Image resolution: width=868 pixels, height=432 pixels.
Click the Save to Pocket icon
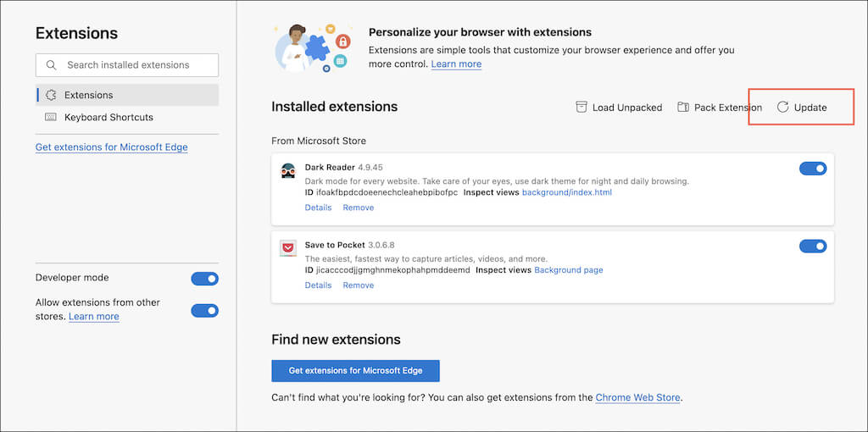(288, 248)
